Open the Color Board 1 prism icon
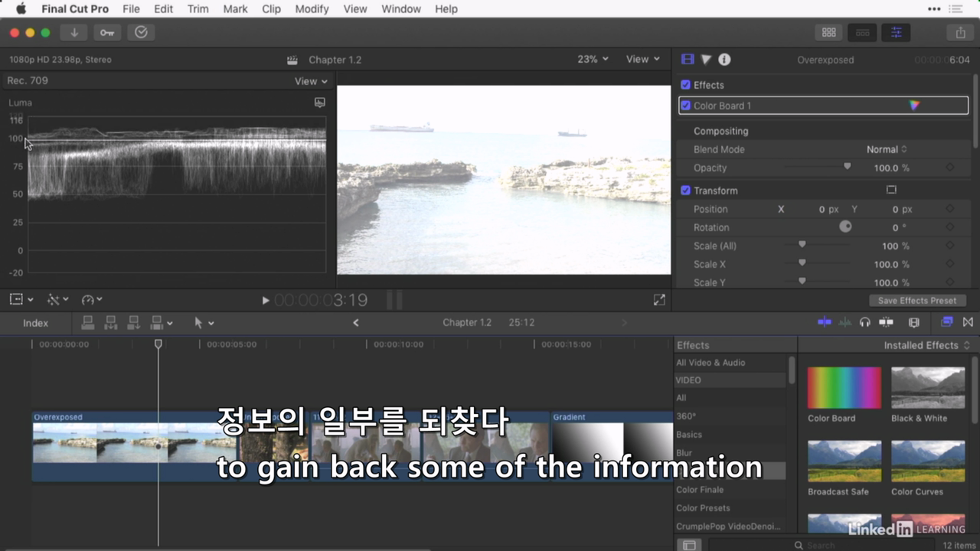The image size is (980, 551). click(x=914, y=106)
